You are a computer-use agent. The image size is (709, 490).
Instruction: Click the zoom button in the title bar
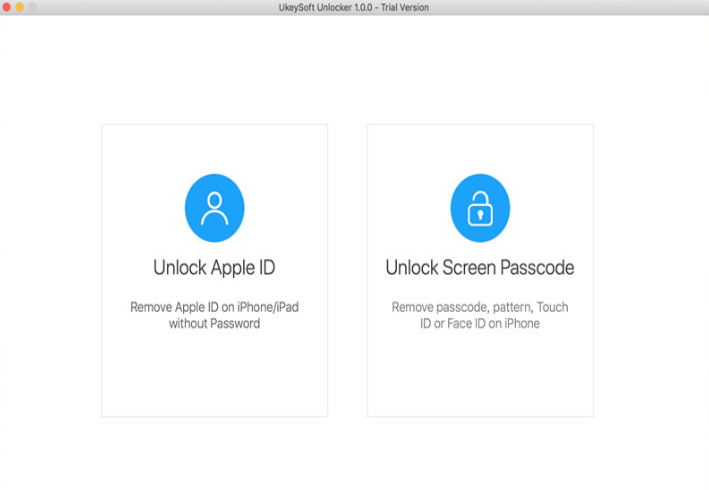pos(32,7)
